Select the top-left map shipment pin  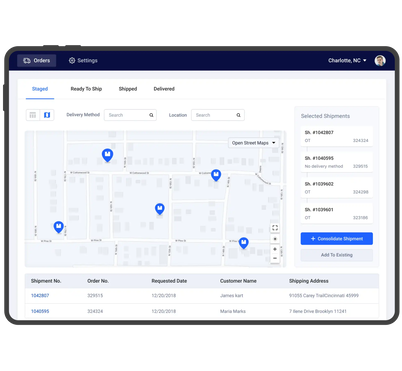point(107,155)
